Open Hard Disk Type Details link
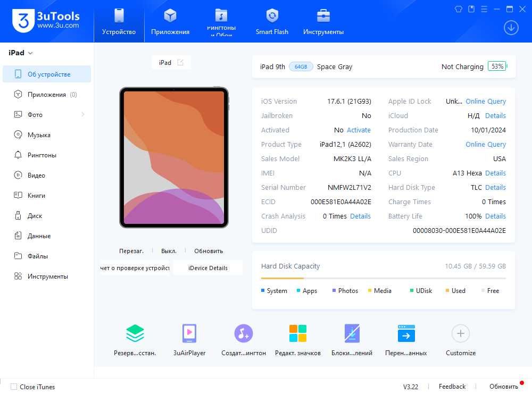The height and width of the screenshot is (394, 532). [x=495, y=188]
